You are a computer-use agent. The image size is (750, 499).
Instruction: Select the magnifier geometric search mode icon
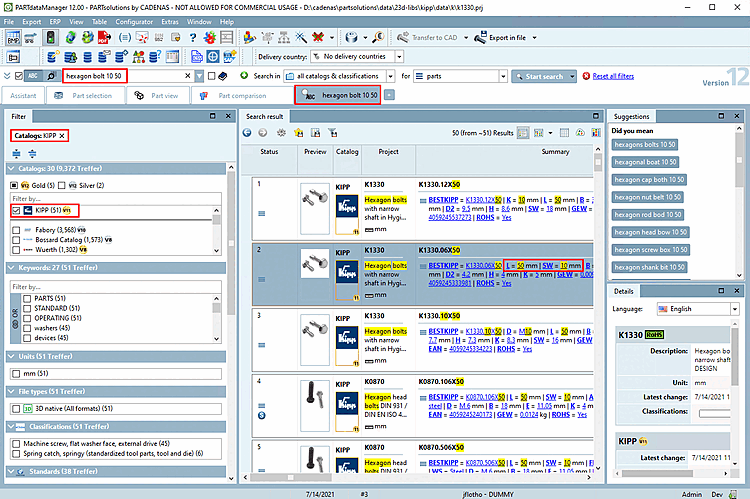[x=51, y=76]
